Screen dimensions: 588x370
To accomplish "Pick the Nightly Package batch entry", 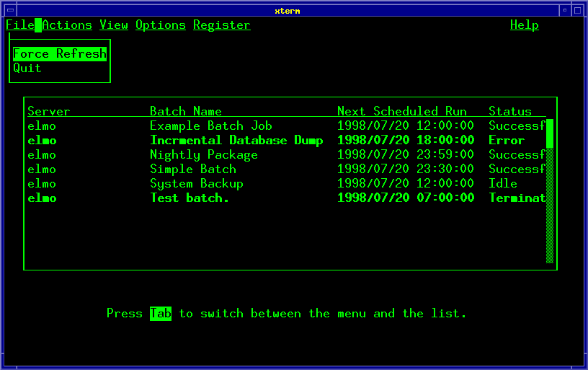I will pos(203,155).
